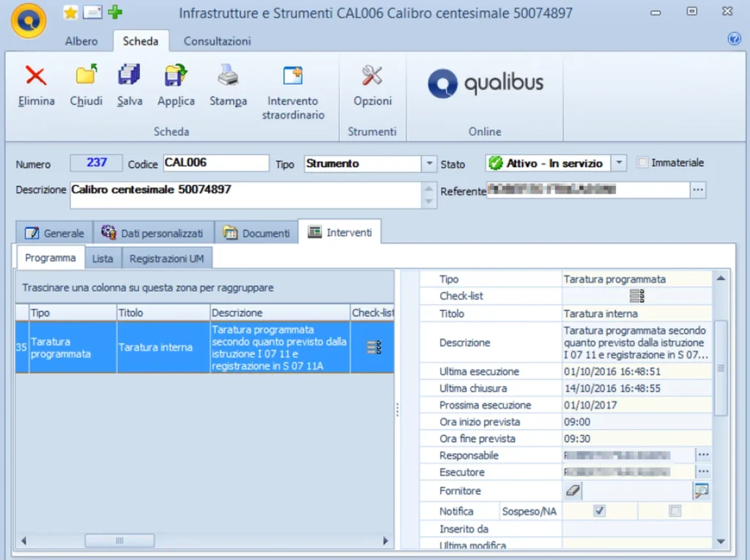Open Opzioni tools icon

373,76
